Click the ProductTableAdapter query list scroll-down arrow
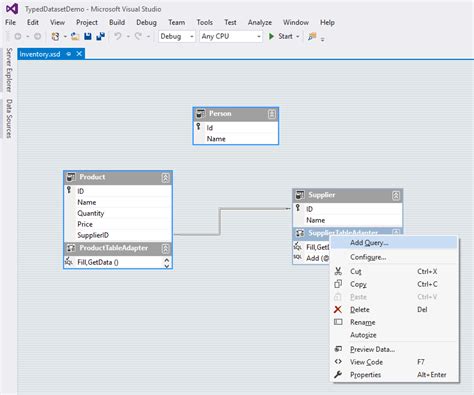The height and width of the screenshot is (395, 474). (x=167, y=266)
